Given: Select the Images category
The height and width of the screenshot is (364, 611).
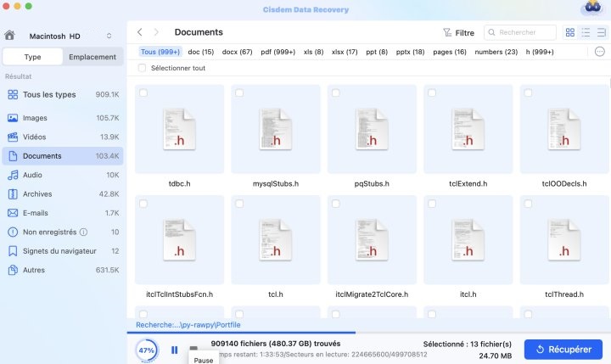Looking at the screenshot, I should 63,118.
